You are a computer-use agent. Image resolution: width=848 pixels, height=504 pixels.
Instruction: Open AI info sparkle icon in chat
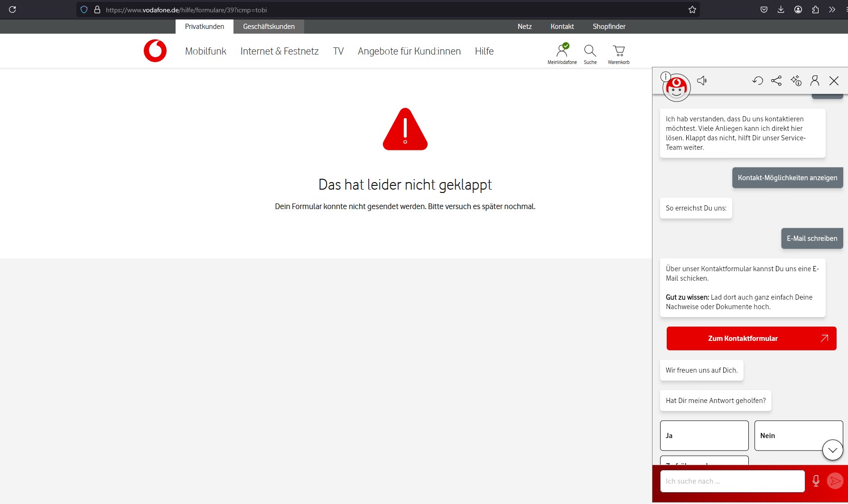pos(796,81)
